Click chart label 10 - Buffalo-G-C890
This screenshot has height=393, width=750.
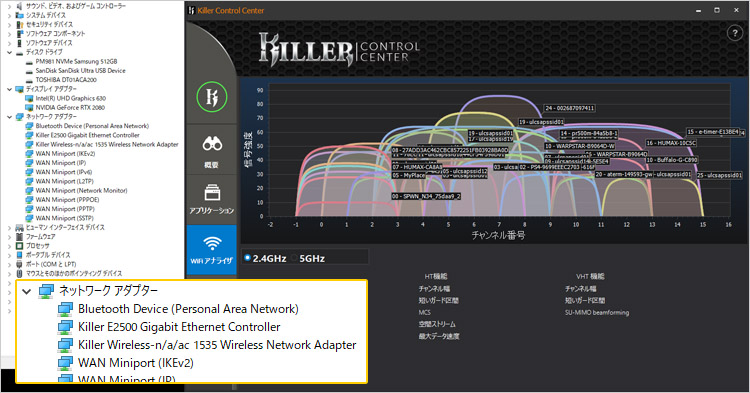[672, 160]
